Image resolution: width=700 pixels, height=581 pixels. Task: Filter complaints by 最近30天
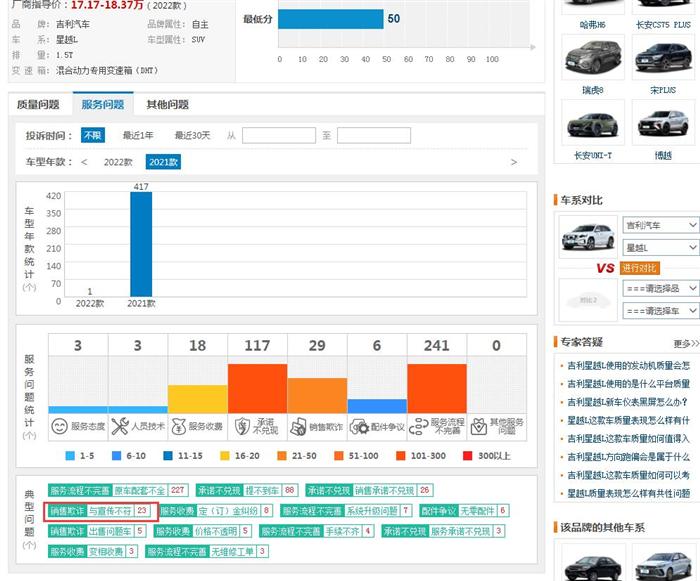(192, 135)
